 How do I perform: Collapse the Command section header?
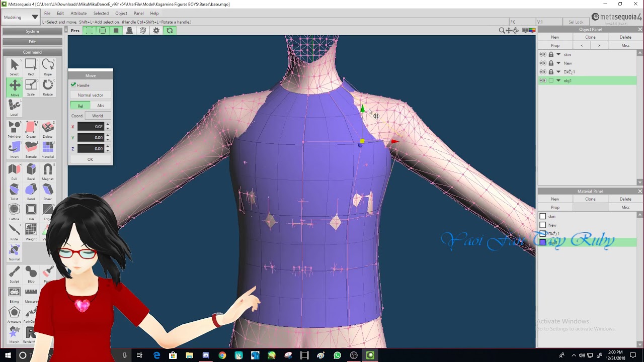tap(32, 52)
